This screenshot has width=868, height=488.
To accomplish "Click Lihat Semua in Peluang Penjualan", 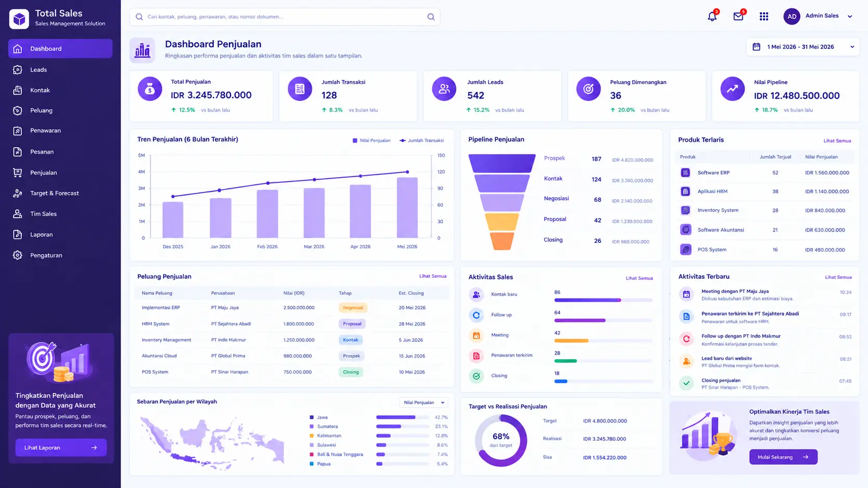I will tap(432, 276).
